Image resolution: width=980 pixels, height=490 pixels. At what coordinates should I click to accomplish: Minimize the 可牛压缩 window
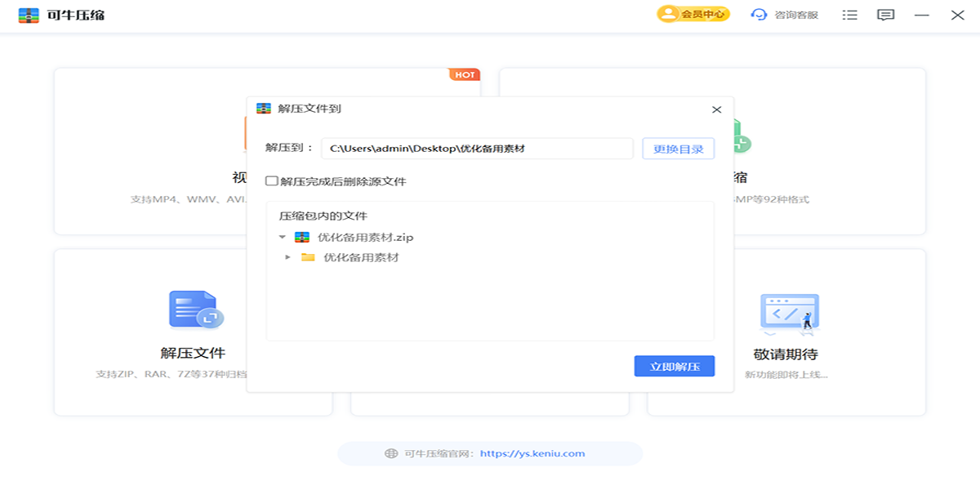tap(922, 15)
